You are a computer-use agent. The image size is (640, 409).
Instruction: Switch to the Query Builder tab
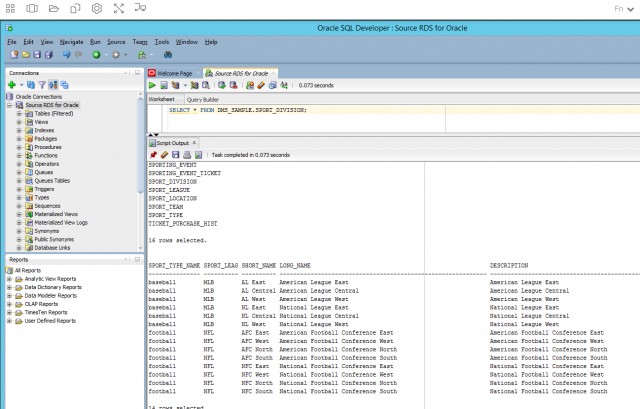(203, 100)
